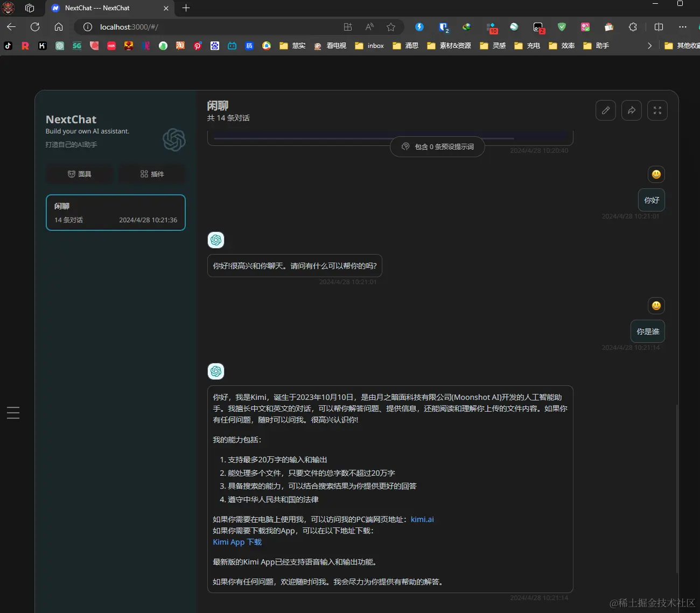Open the 看电视 bookmark
This screenshot has height=613, width=700.
coord(330,46)
